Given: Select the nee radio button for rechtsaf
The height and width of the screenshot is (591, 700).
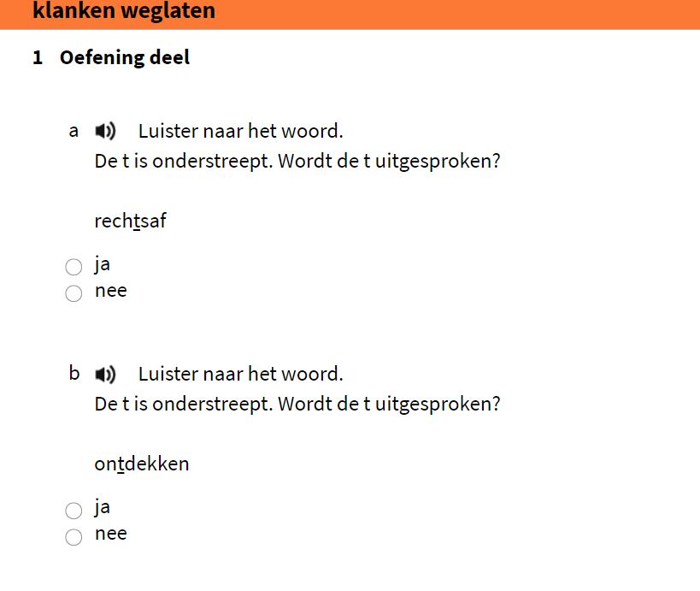Looking at the screenshot, I should 74,293.
